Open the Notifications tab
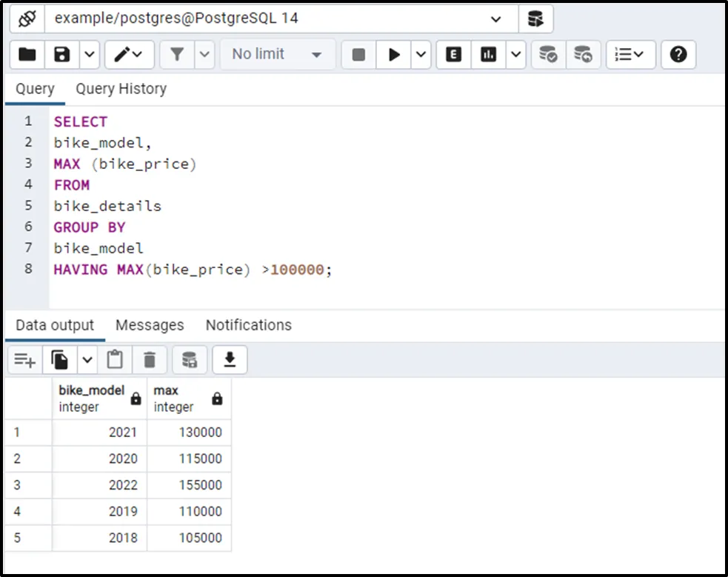This screenshot has height=577, width=728. [x=248, y=325]
